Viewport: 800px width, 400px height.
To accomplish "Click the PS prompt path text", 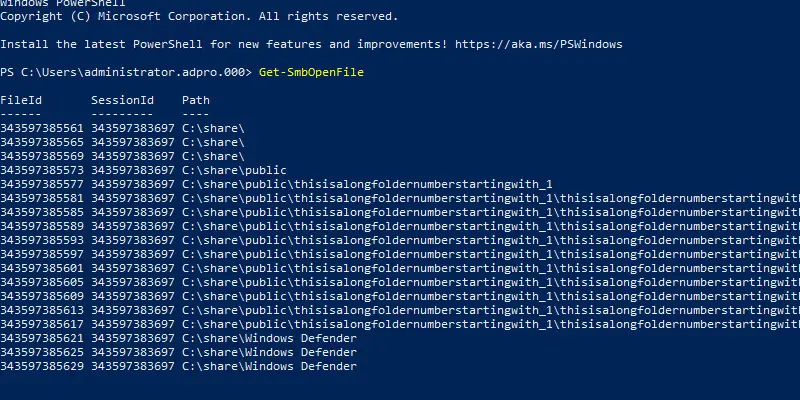I will pyautogui.click(x=126, y=72).
